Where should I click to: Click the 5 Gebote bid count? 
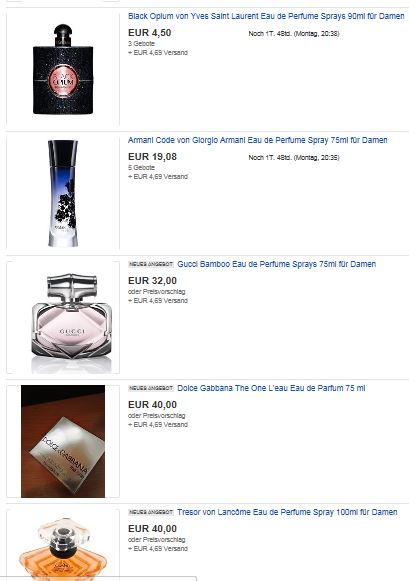pos(142,168)
